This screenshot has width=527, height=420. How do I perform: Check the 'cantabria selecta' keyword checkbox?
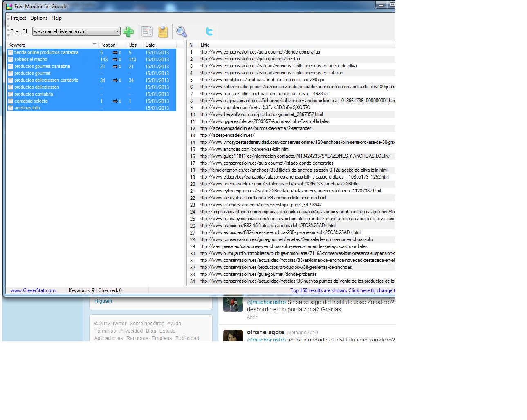[11, 101]
